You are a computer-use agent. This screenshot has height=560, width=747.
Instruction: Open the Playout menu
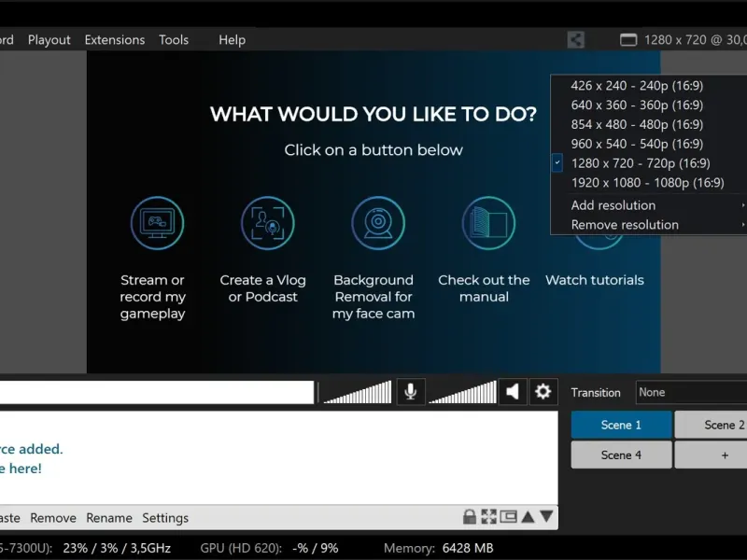[49, 40]
